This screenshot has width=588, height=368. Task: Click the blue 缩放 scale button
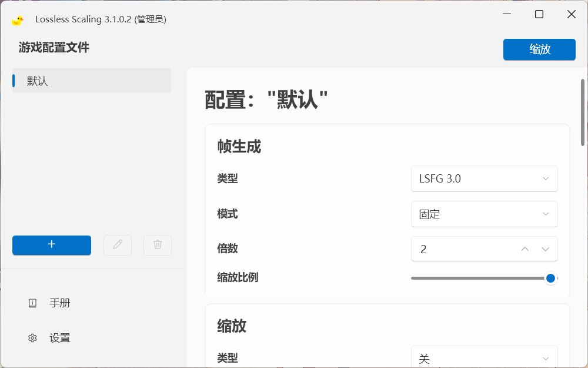(x=539, y=49)
